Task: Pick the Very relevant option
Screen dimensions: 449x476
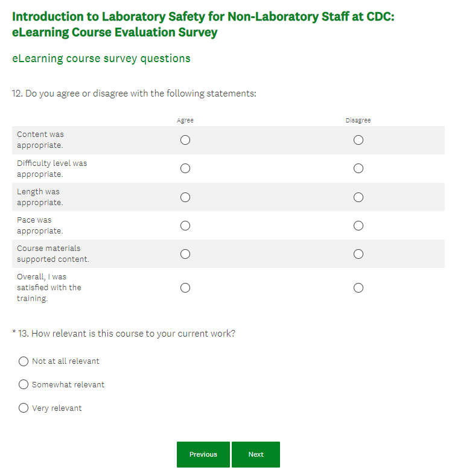Action: (x=24, y=408)
